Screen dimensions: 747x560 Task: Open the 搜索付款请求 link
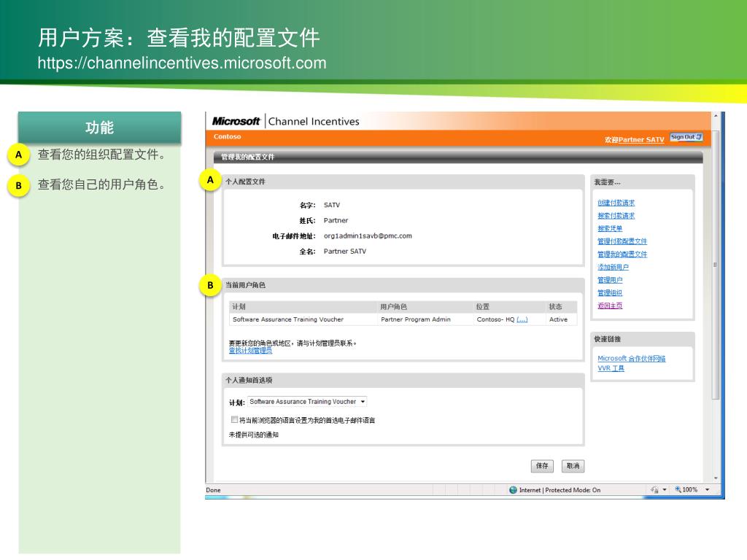(x=616, y=216)
